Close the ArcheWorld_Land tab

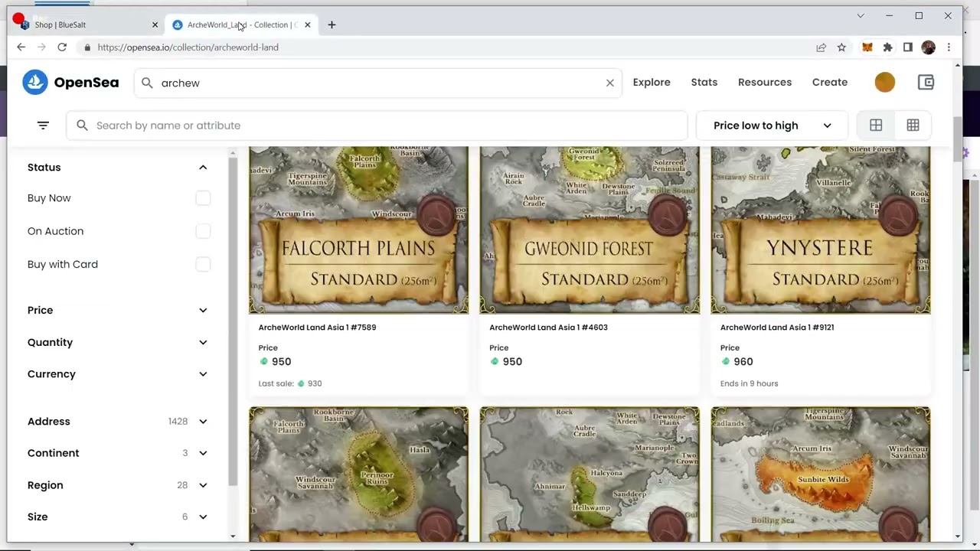tap(307, 24)
